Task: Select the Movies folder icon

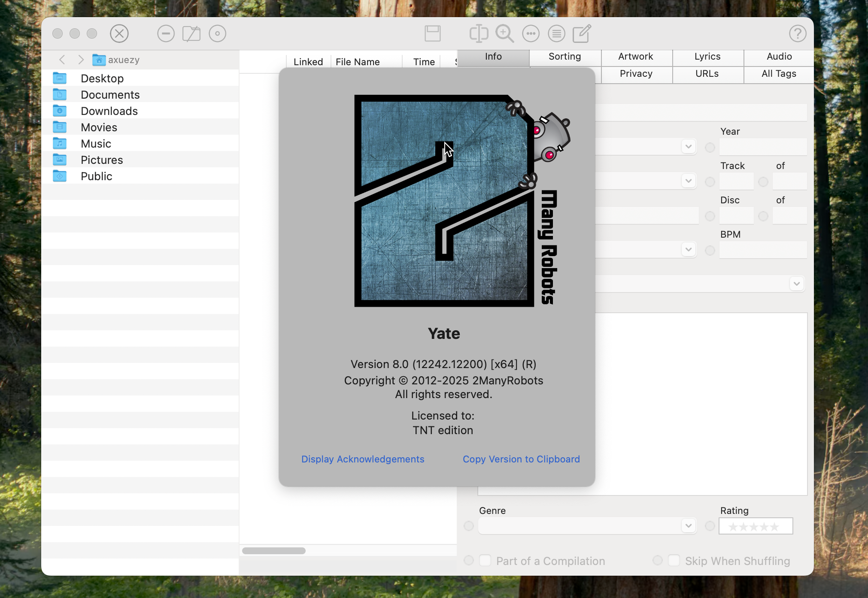Action: coord(60,127)
